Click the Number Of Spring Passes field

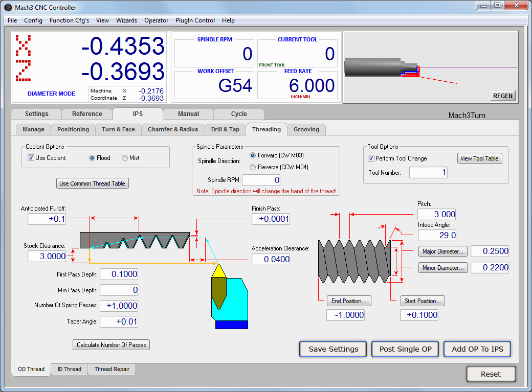click(119, 306)
